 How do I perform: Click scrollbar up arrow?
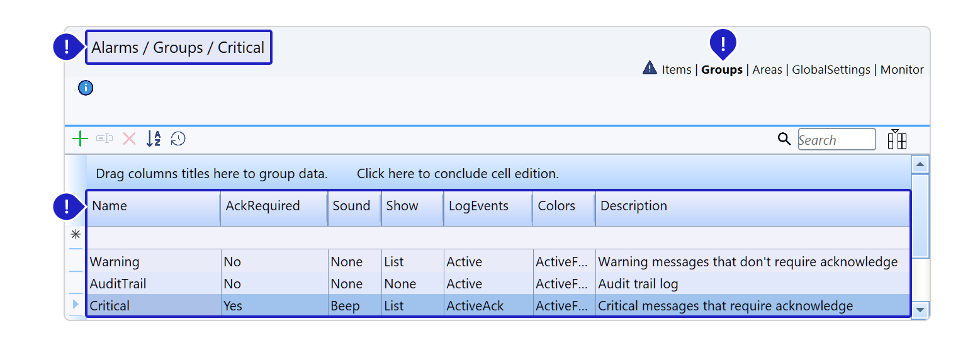click(920, 164)
